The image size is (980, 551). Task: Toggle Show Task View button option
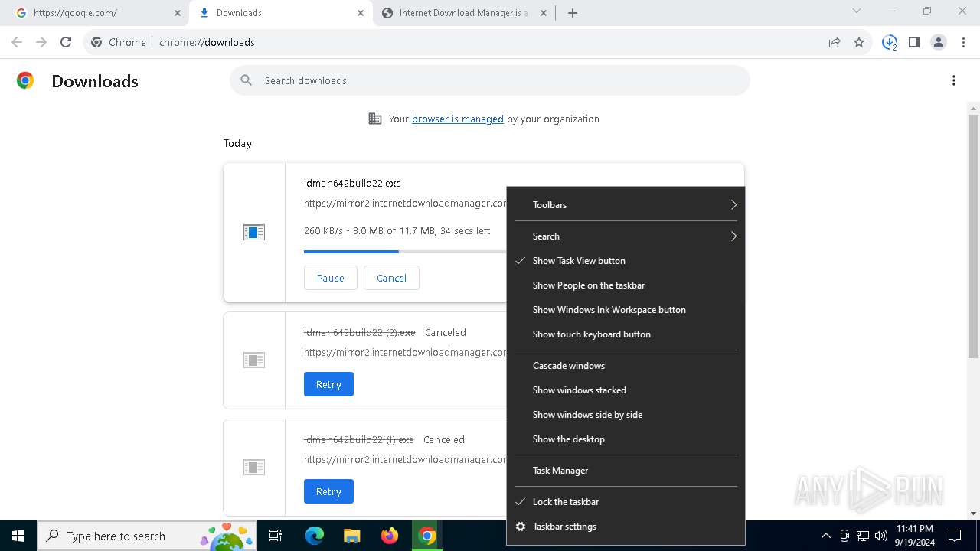pyautogui.click(x=626, y=261)
